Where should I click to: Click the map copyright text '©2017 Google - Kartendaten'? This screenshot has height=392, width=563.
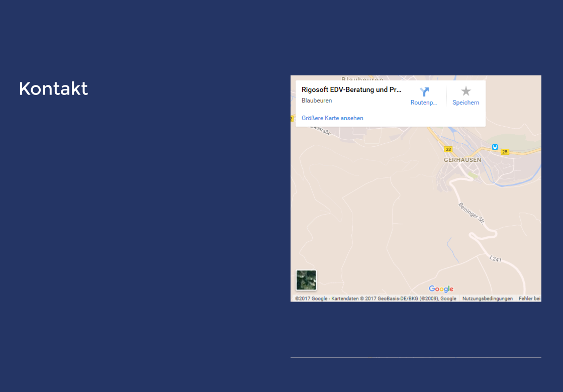327,299
